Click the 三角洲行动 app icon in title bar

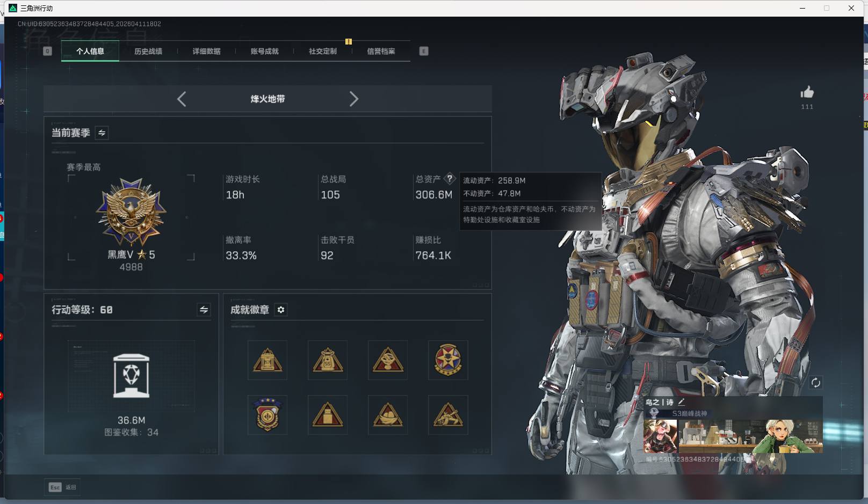(x=13, y=8)
